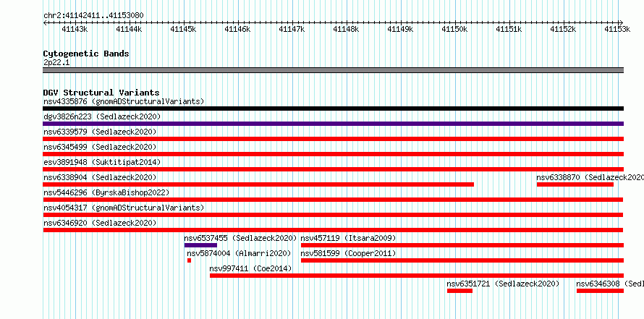Click the red nsv6346308 variant bar
The height and width of the screenshot is (319, 644).
click(x=600, y=291)
